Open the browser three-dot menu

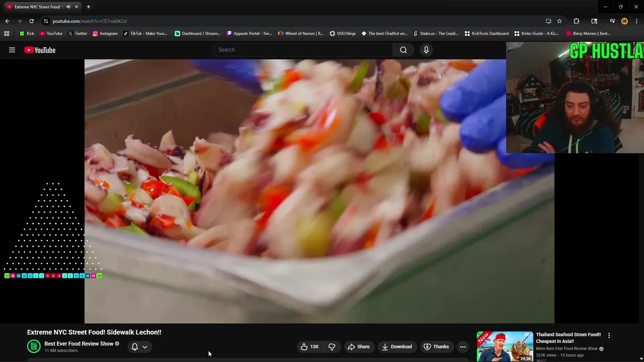point(636,21)
